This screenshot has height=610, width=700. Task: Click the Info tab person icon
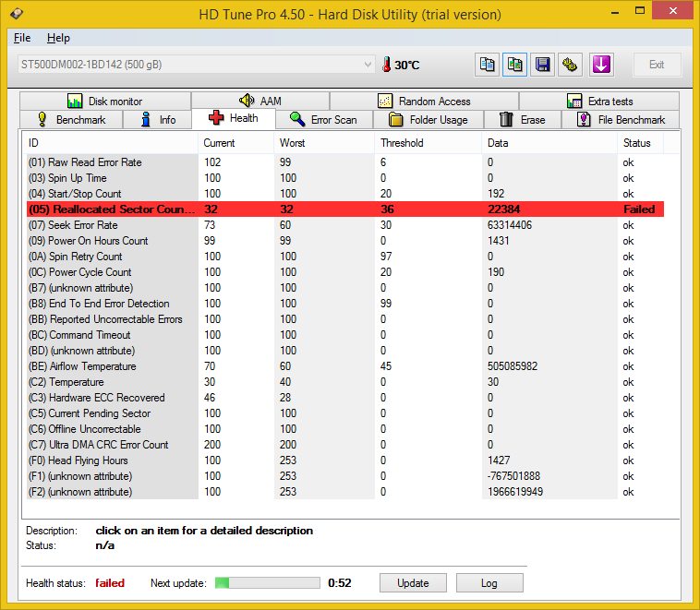coord(146,119)
